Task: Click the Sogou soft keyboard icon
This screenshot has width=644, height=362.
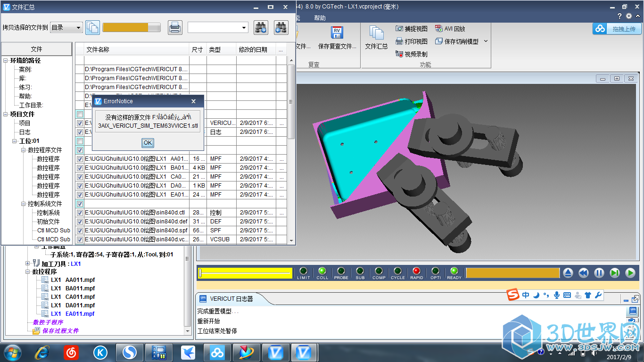Action: tap(567, 295)
